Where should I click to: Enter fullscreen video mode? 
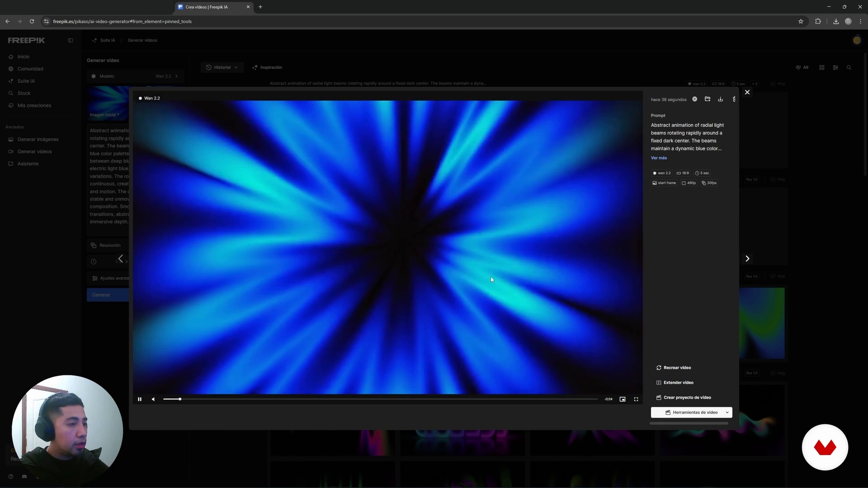(636, 399)
